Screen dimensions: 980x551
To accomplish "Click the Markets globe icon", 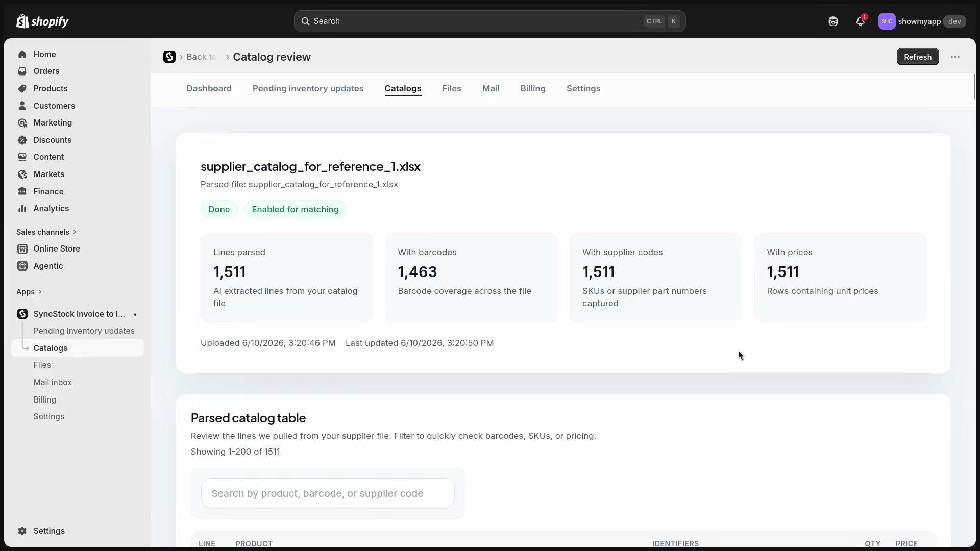I will [22, 174].
